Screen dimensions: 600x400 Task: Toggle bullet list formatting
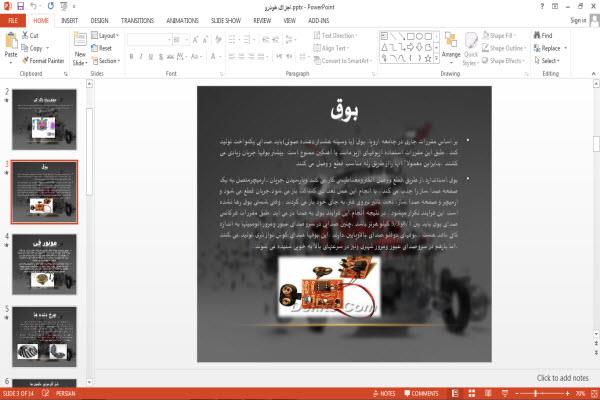click(x=234, y=40)
